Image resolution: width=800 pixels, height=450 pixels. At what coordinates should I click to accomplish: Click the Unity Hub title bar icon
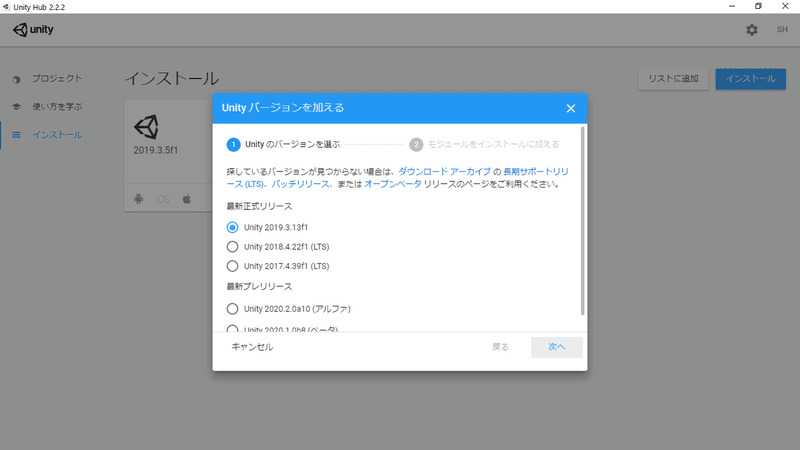6,7
